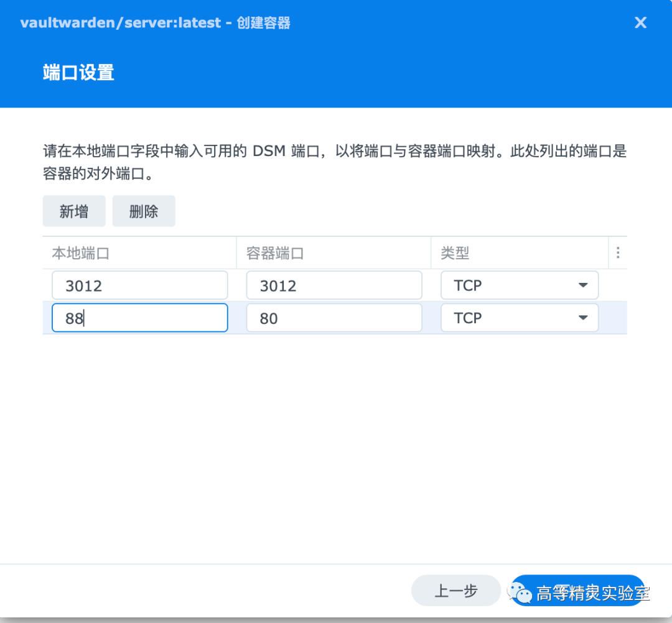Screen dimensions: 672x623
Task: Focus local port field containing 3012
Action: pyautogui.click(x=140, y=285)
